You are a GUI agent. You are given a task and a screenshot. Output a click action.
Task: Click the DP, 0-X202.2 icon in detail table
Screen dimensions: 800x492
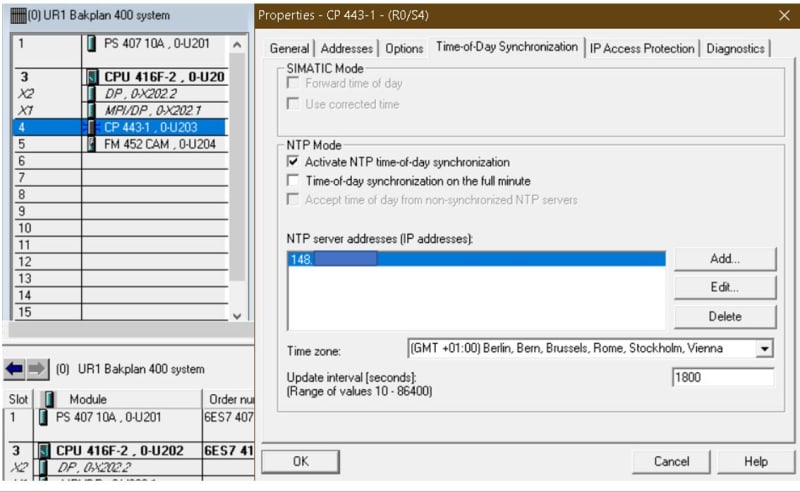pyautogui.click(x=43, y=467)
